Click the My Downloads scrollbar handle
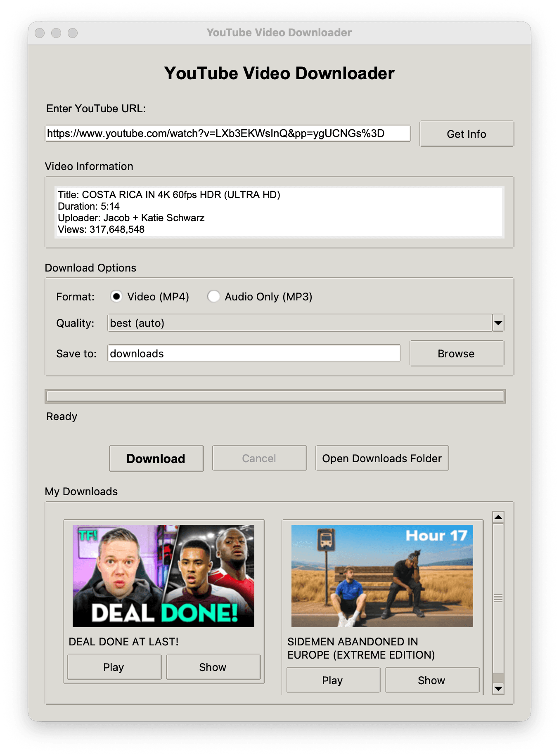The image size is (559, 756). click(498, 598)
